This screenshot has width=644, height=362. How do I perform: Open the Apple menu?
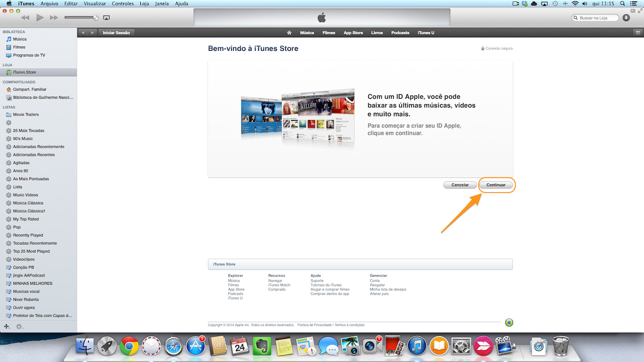pyautogui.click(x=9, y=4)
